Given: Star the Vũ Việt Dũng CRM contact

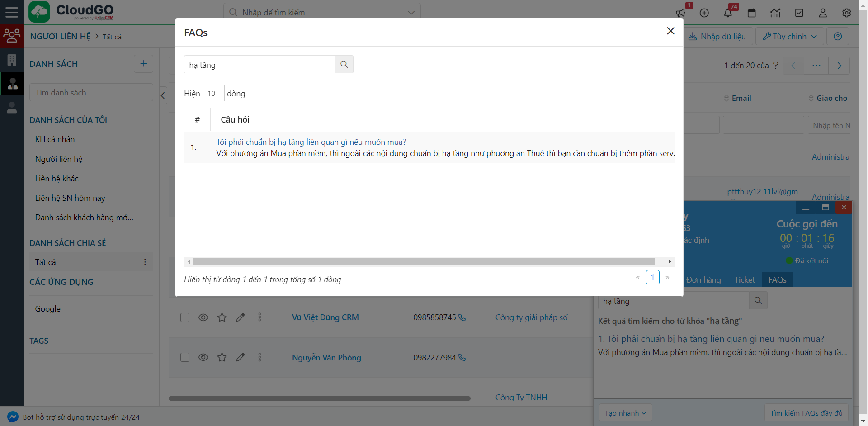Looking at the screenshot, I should 222,317.
